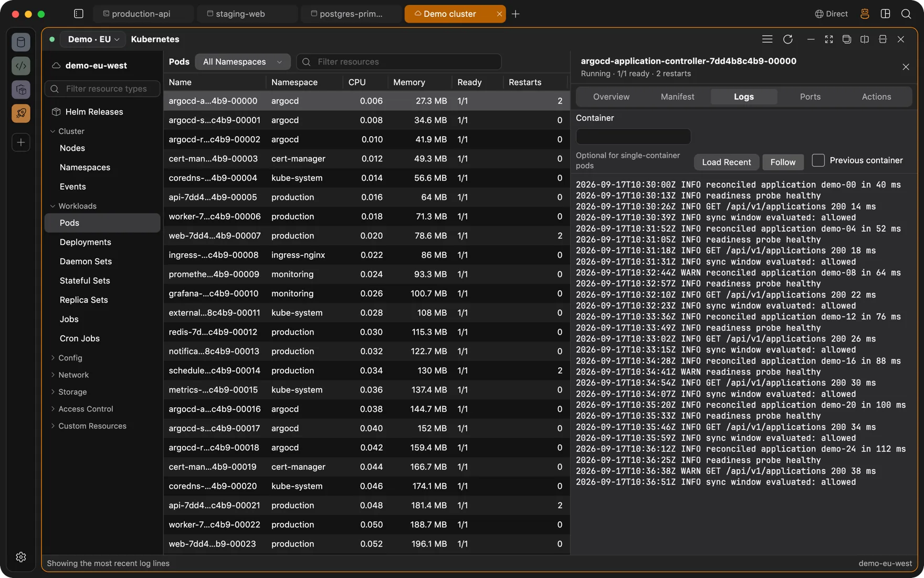
Task: Open the hamburger menu in Kubernetes header
Action: point(767,39)
